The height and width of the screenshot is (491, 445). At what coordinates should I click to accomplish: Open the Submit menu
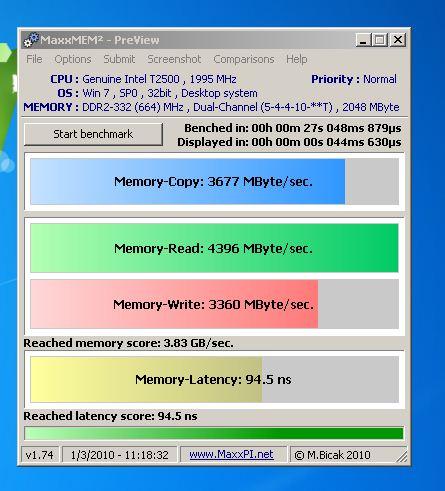pyautogui.click(x=119, y=59)
